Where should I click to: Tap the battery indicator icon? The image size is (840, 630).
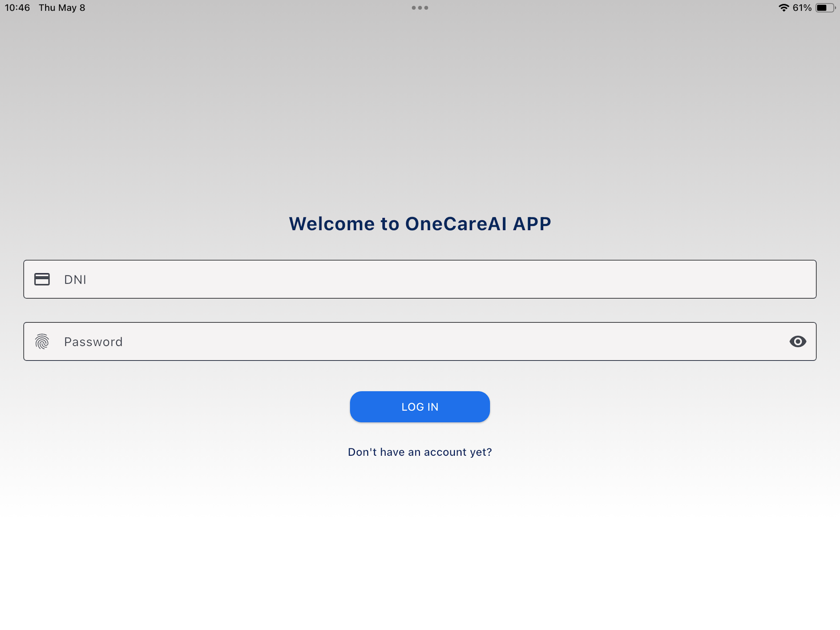825,8
